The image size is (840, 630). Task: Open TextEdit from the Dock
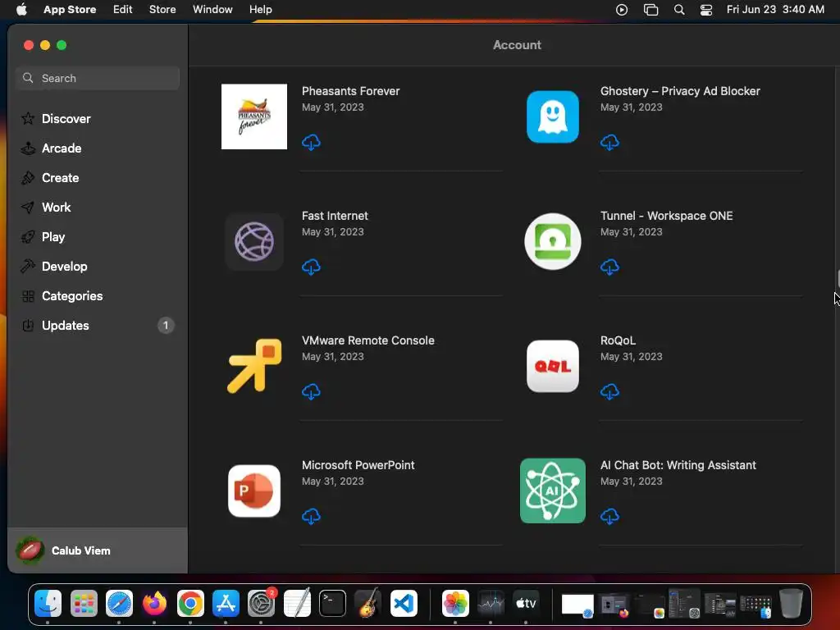[297, 604]
